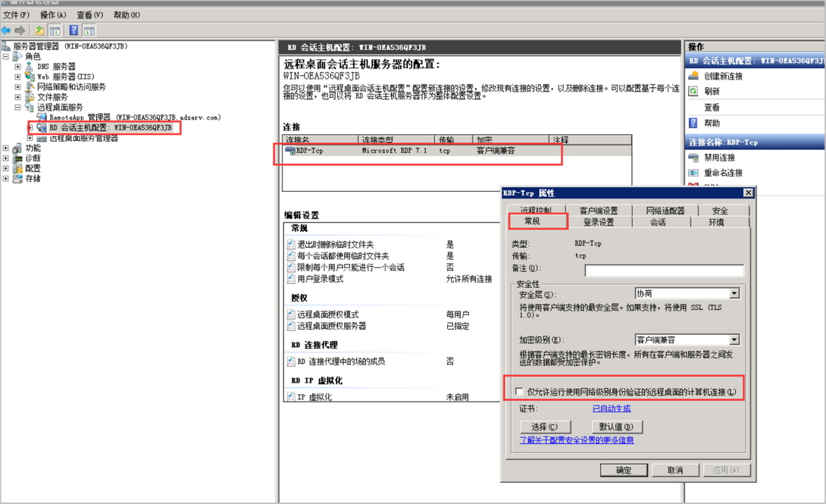Screen dimensions: 826x504
Task: Click the 选择(C) certificate button
Action: (545, 427)
